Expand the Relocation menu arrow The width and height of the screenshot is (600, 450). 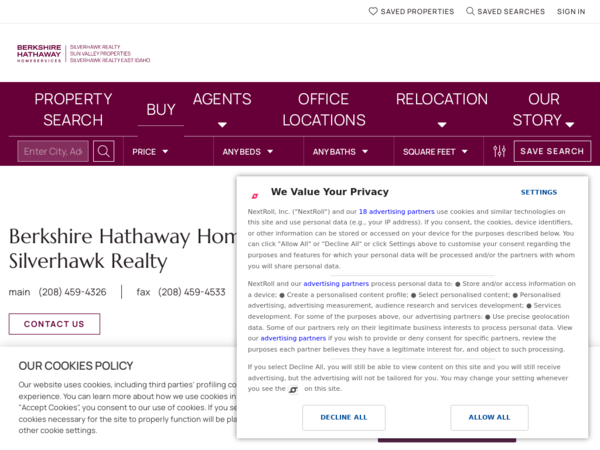tap(442, 125)
